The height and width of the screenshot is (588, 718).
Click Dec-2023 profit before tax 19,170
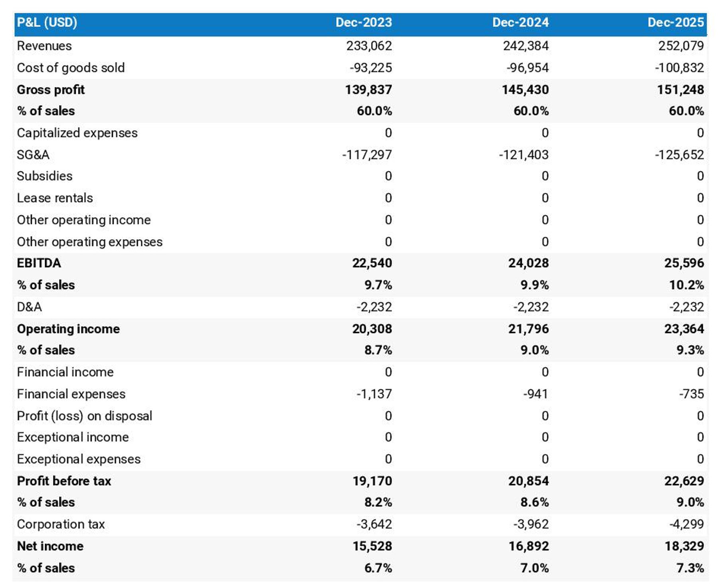(x=372, y=481)
